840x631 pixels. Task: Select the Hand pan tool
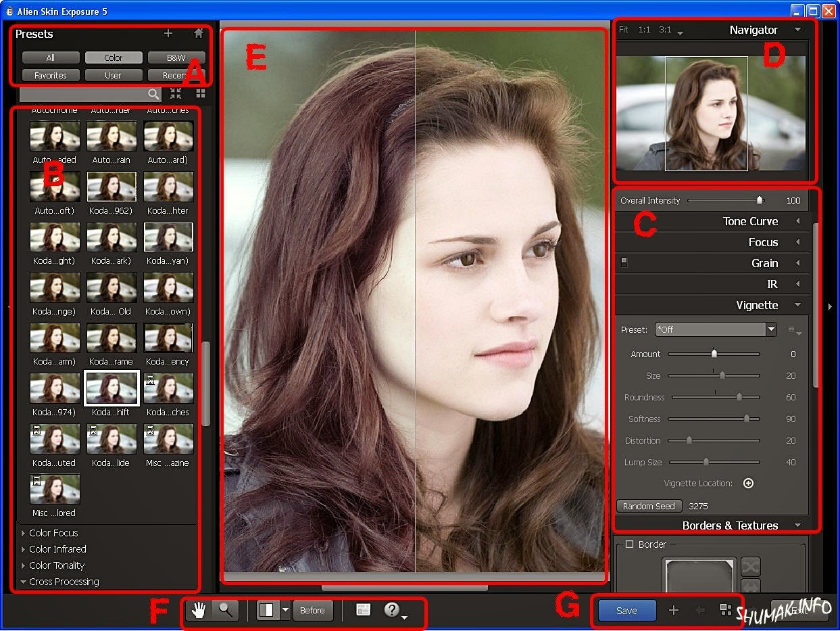199,610
